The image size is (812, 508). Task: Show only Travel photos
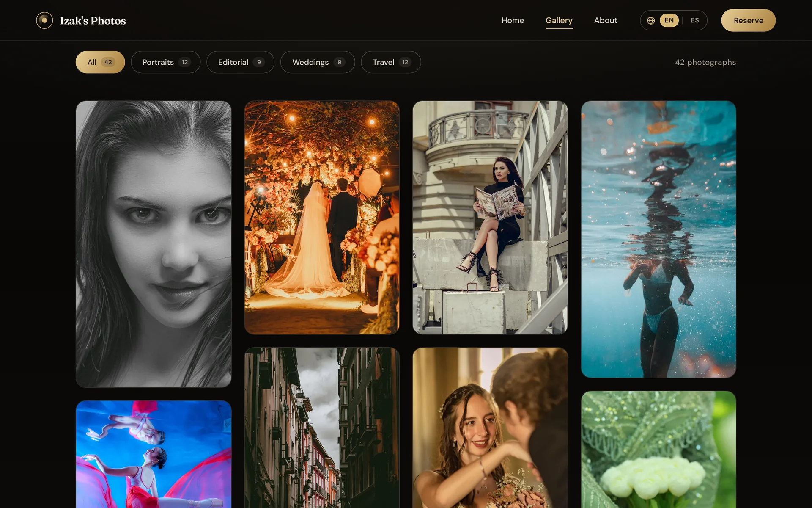(391, 62)
